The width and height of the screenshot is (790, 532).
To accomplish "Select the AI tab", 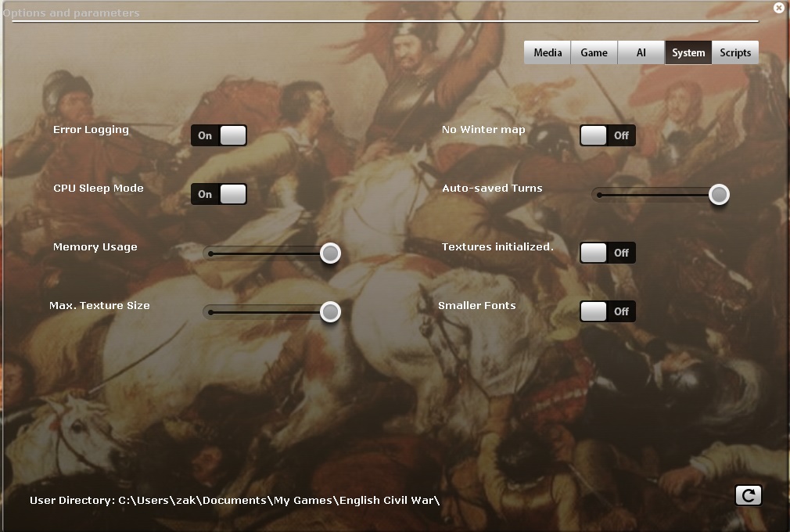I will click(x=641, y=52).
